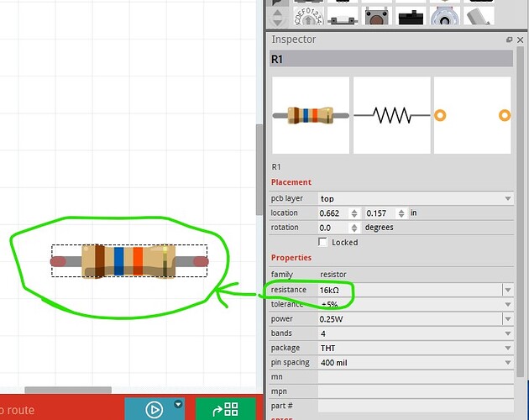The image size is (529, 420).
Task: Click the resistor part on the canvas
Action: [129, 261]
